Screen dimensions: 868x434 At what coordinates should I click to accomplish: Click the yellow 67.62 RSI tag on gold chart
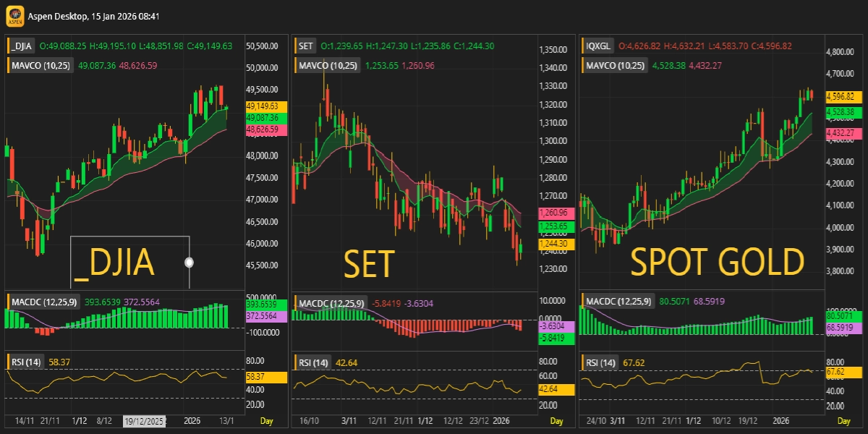pos(840,373)
